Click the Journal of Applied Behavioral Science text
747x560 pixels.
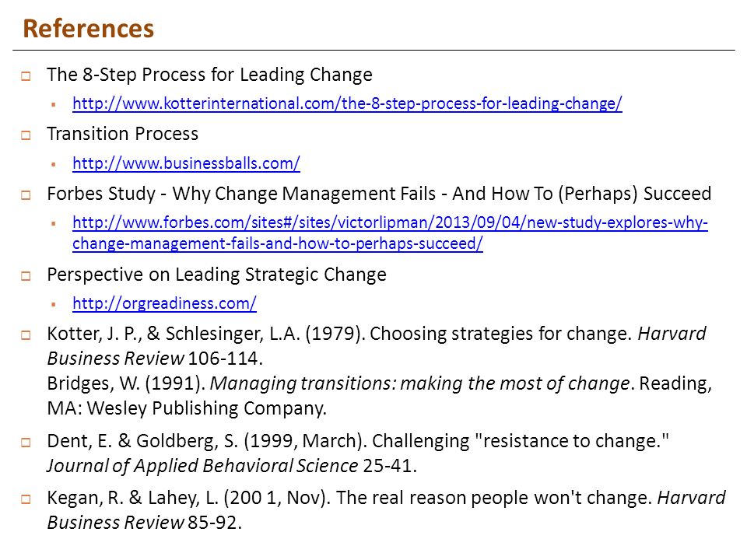[202, 466]
